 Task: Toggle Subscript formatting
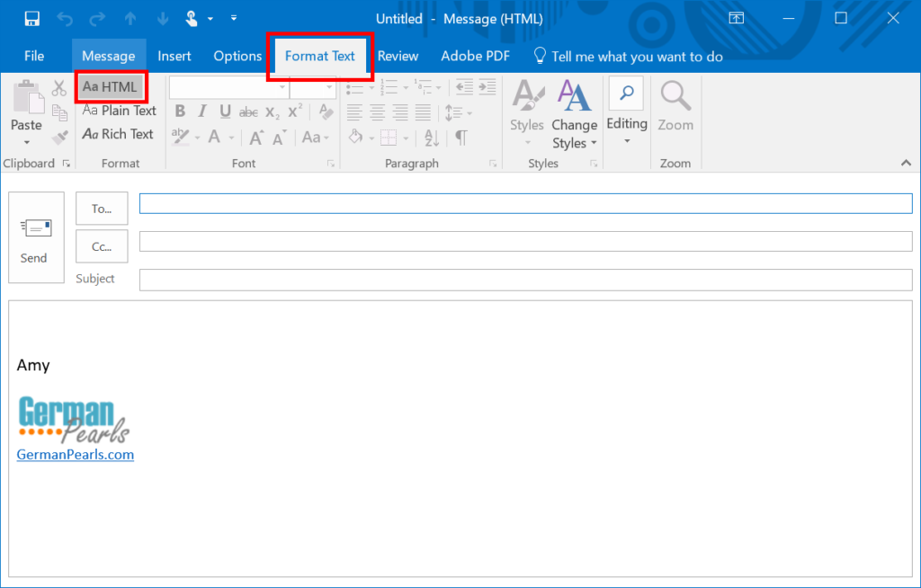(272, 111)
